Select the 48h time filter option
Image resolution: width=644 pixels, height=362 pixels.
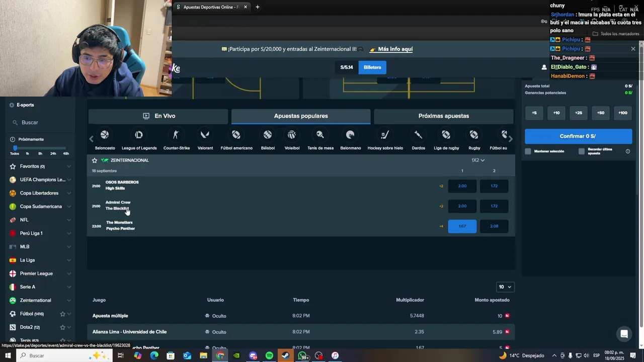click(x=66, y=153)
